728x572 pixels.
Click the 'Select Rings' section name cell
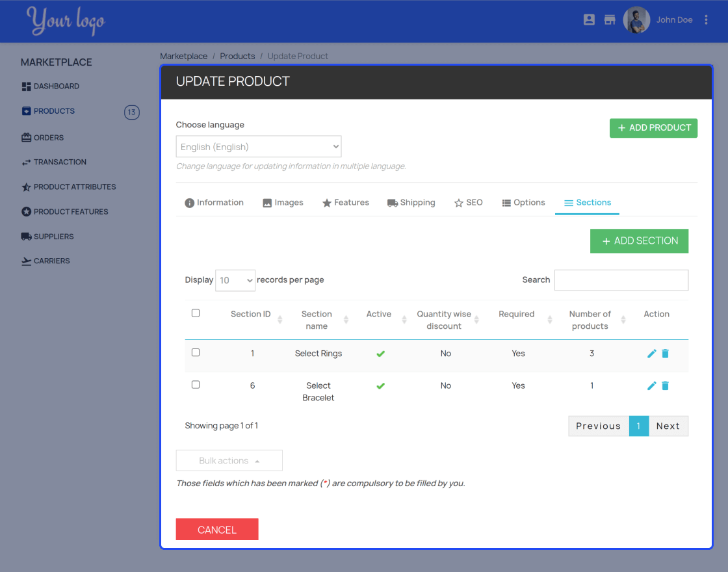[318, 354]
